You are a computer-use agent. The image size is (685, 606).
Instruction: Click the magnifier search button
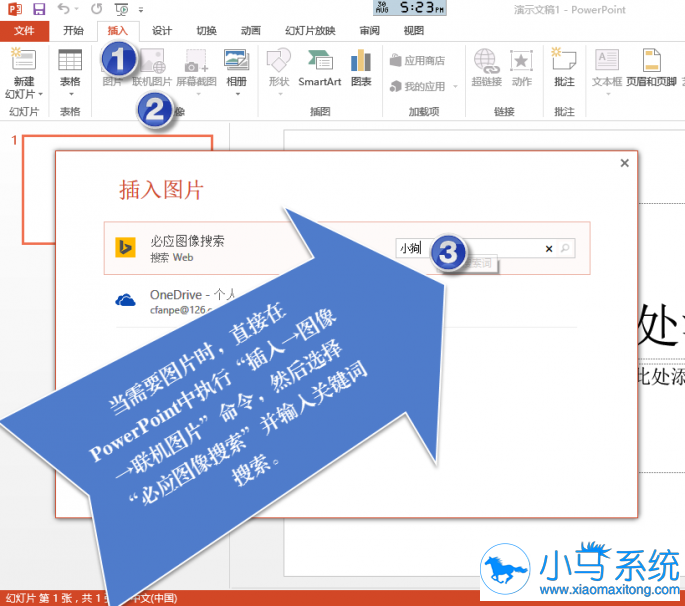[565, 248]
